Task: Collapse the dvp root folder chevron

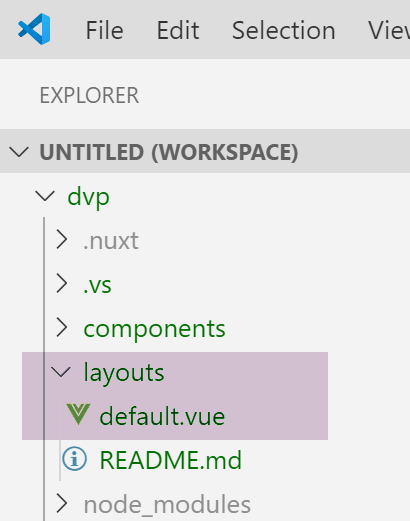Action: click(45, 196)
